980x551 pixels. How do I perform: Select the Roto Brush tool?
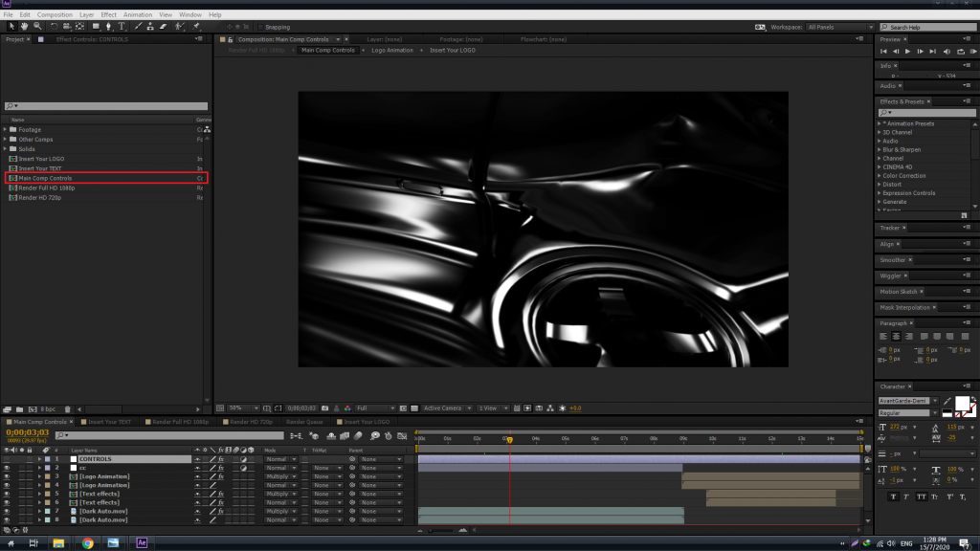click(x=180, y=26)
